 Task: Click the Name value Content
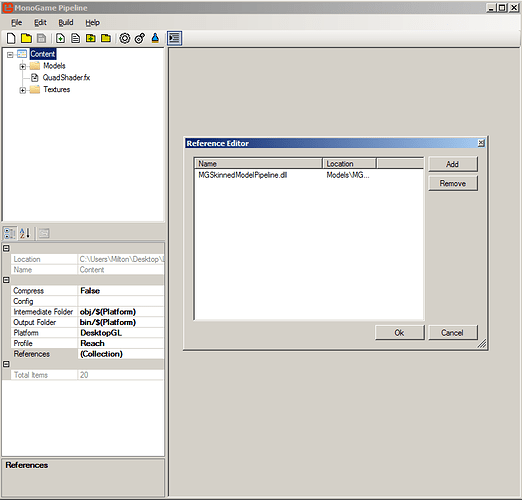(x=121, y=270)
